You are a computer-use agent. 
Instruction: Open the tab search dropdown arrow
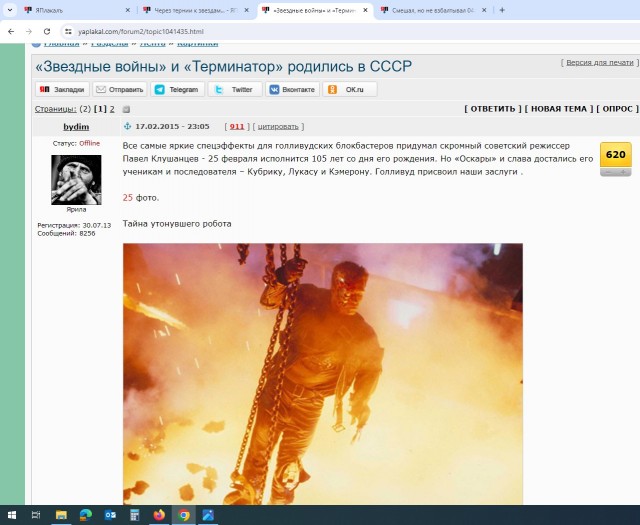10,10
